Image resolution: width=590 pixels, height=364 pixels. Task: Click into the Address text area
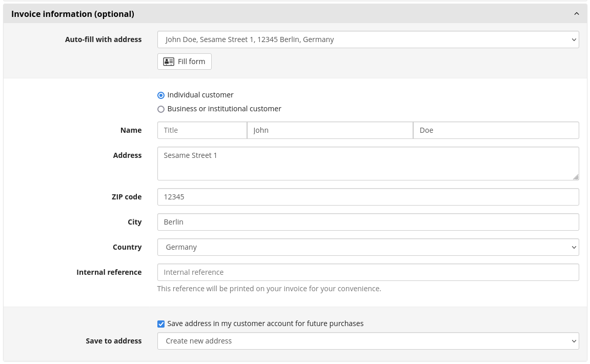click(x=368, y=164)
